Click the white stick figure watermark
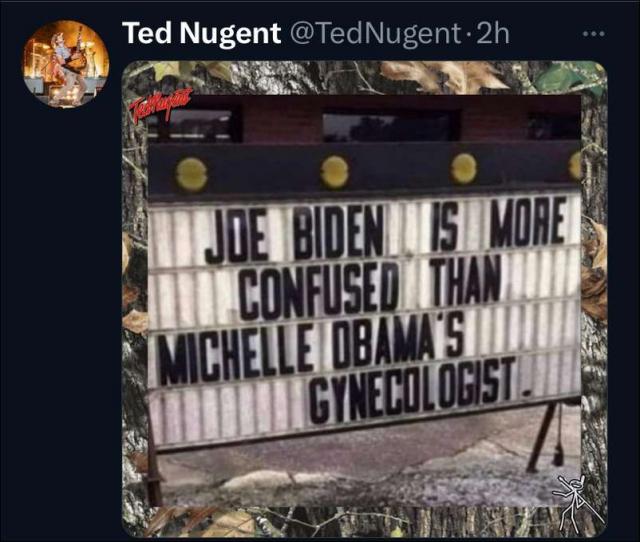Screen dimensions: 640x542 (x=578, y=503)
